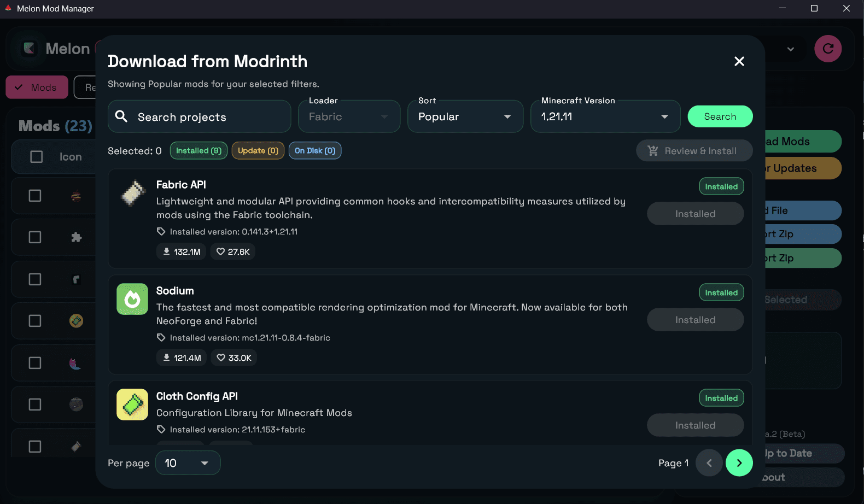Screen dimensions: 864x504
Task: Click the Page 1 label
Action: pyautogui.click(x=674, y=463)
